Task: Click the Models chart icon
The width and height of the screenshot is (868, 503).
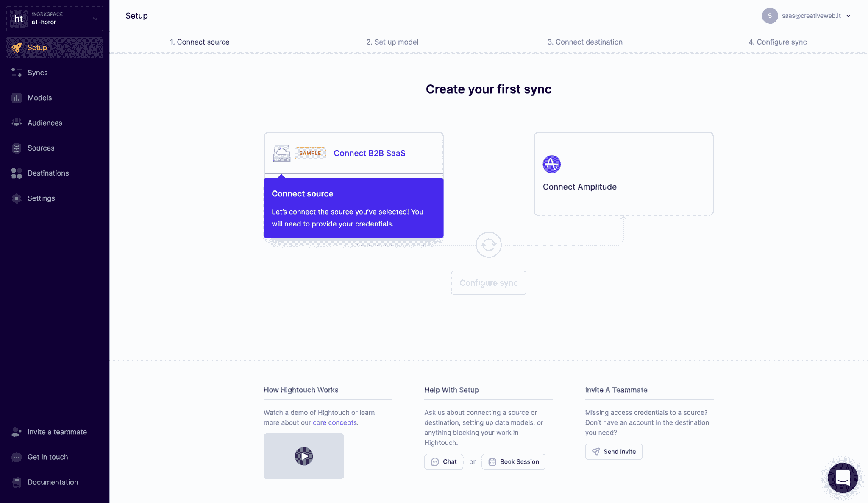Action: coord(17,98)
